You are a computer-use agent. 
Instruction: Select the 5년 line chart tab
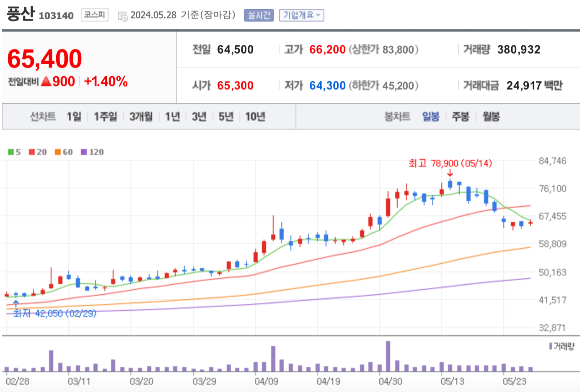pos(226,117)
